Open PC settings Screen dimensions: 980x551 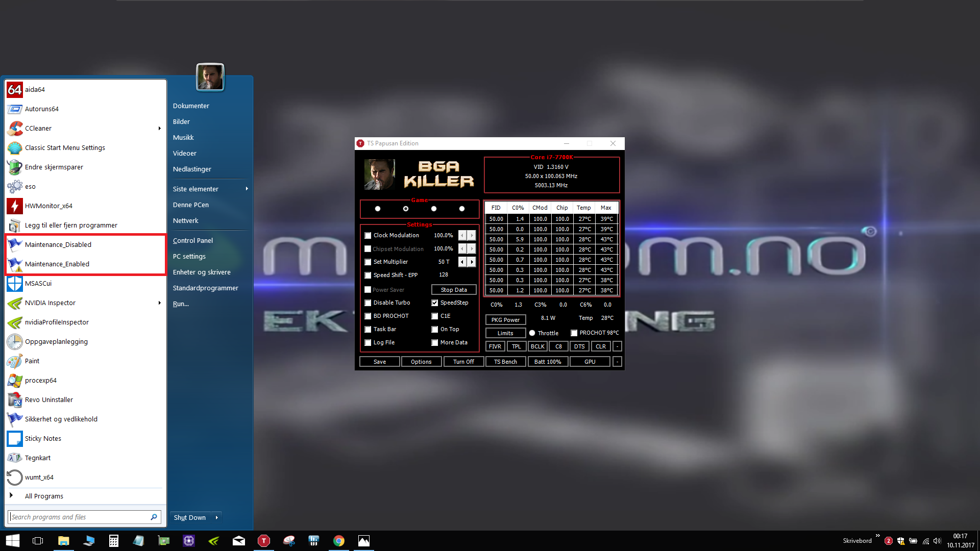(189, 256)
